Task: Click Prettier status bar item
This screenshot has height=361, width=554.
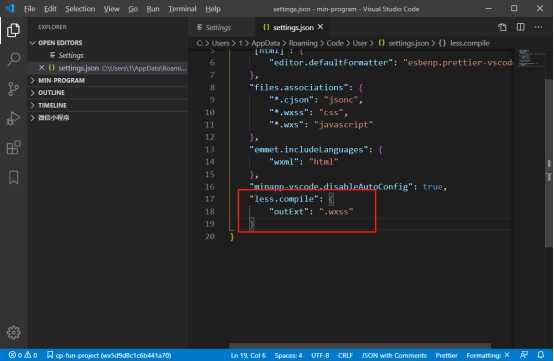Action: [446, 355]
